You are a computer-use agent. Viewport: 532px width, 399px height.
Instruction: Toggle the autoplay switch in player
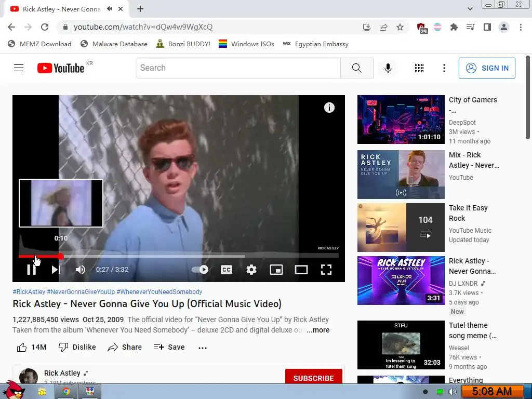point(200,270)
